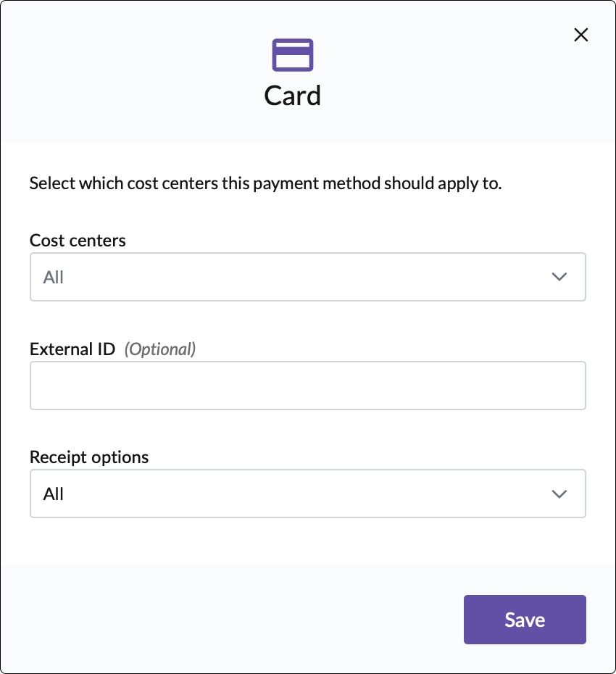Select the grey All placeholder in Cost centers
616x674 pixels.
54,277
